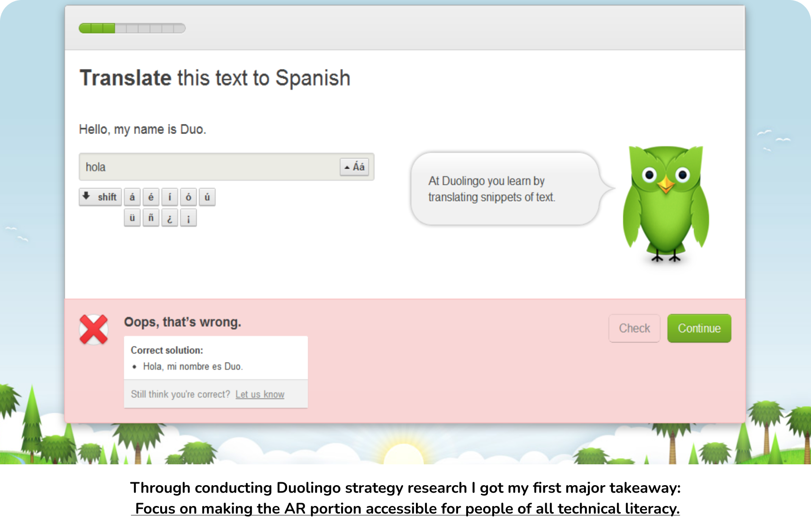Insert the ñ character
This screenshot has width=811, height=532.
click(151, 218)
